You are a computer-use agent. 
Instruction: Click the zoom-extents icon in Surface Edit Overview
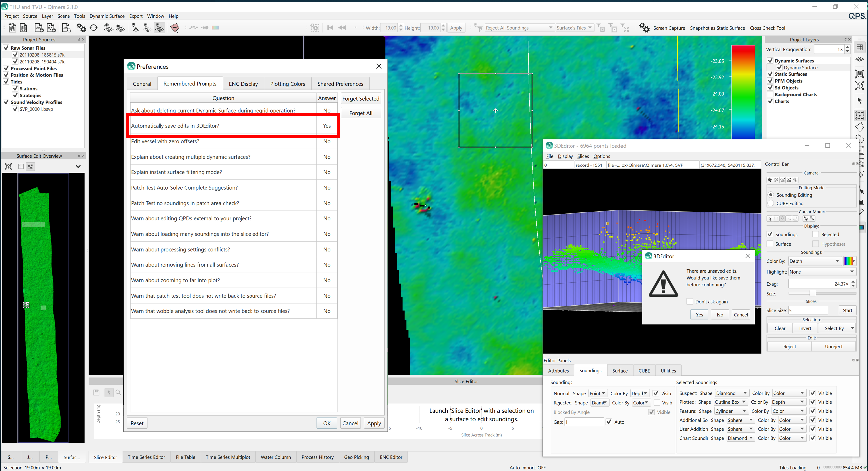tap(8, 166)
